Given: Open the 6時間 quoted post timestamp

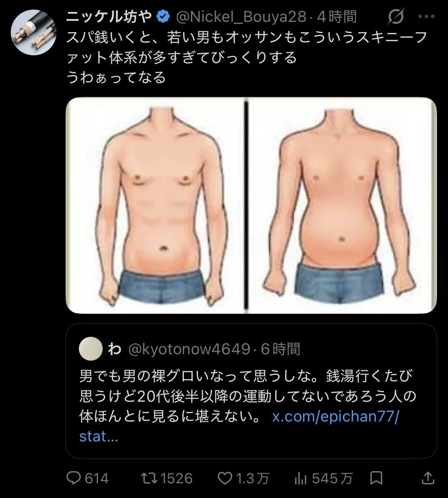Looking at the screenshot, I should click(280, 349).
